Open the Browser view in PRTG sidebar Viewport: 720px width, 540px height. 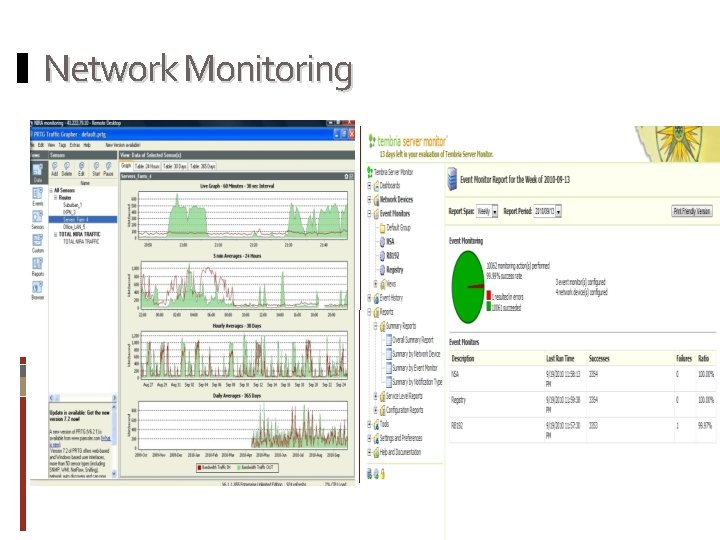click(x=38, y=290)
